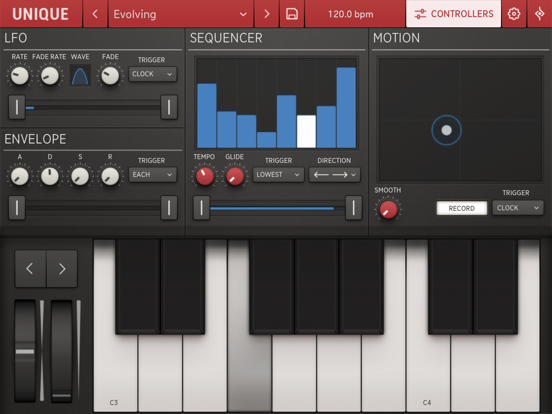Expand the sequencer DIRECTION dropdown
Viewport: 552px width, 414px height.
334,175
